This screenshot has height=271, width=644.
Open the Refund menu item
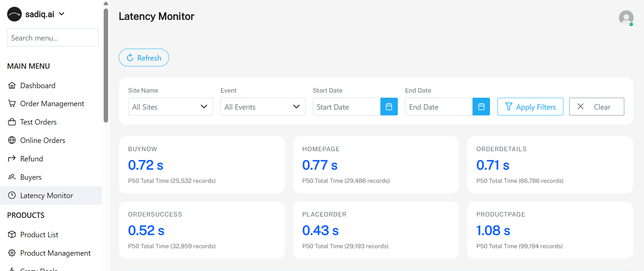point(51,159)
